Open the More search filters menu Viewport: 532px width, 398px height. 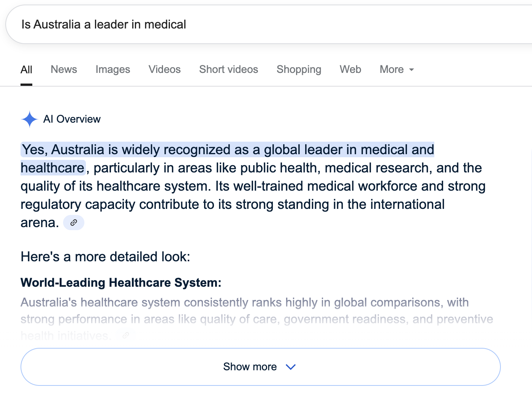[397, 69]
